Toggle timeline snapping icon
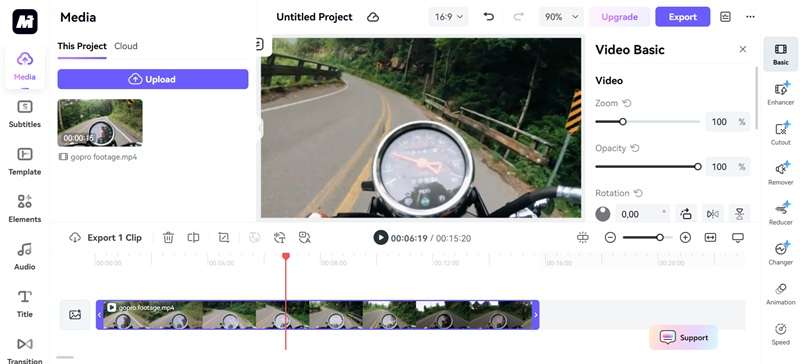 point(583,237)
